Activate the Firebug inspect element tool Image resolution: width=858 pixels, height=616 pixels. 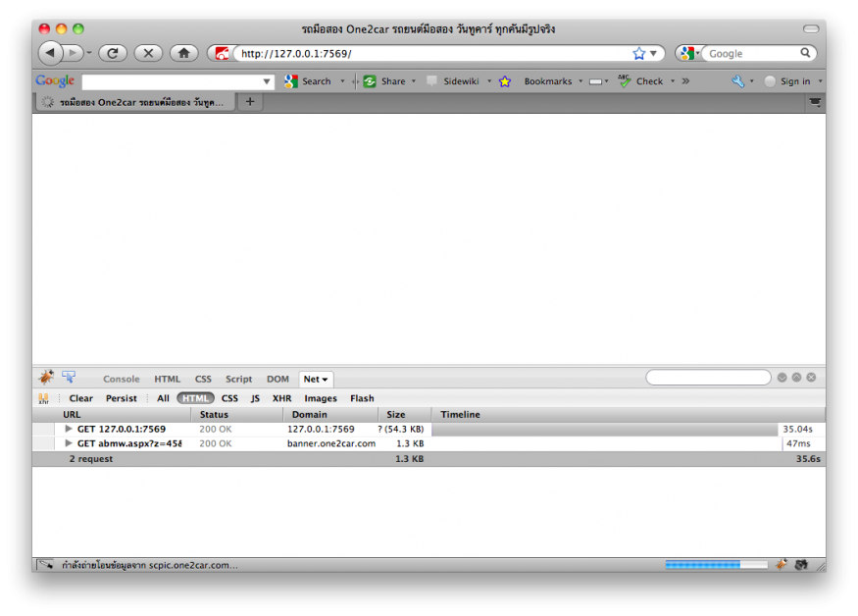pyautogui.click(x=69, y=377)
